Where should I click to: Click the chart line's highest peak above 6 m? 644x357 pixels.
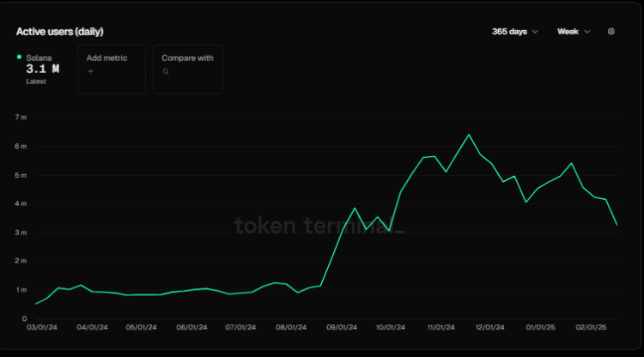[469, 135]
